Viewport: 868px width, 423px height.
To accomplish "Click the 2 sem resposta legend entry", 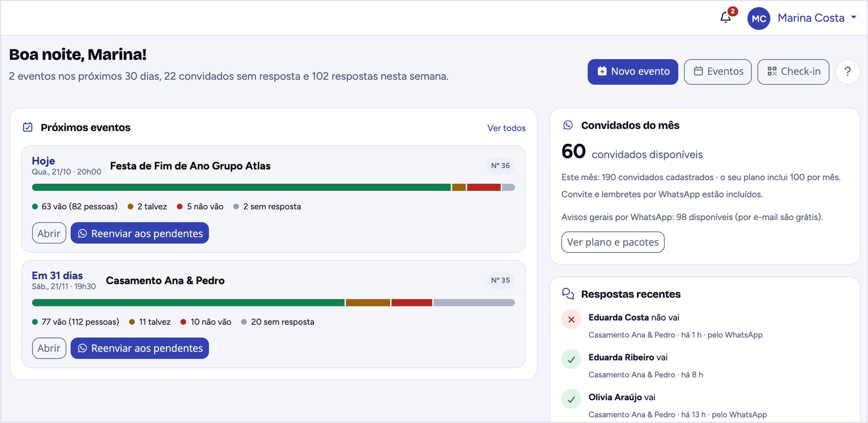I will point(267,207).
